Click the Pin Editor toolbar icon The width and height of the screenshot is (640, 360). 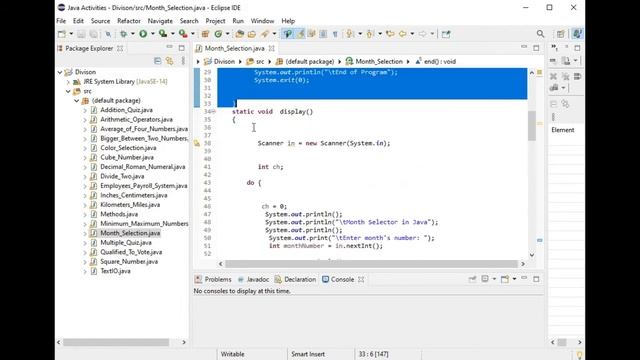click(x=446, y=34)
